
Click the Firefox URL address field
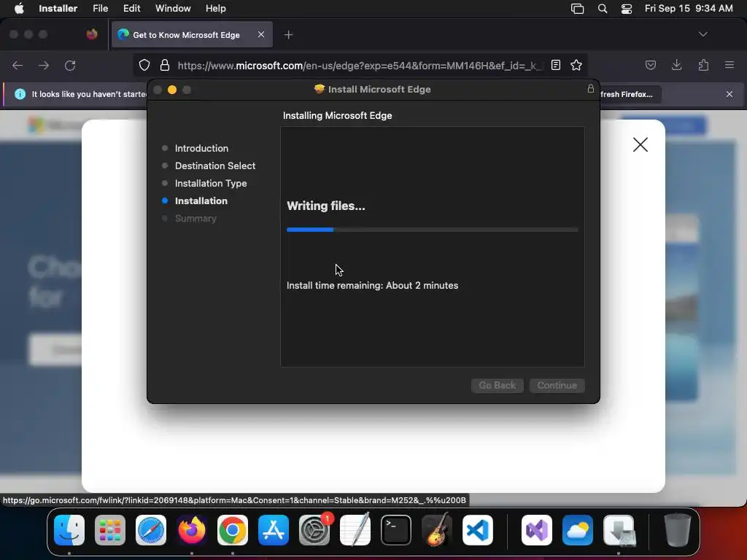coord(360,65)
